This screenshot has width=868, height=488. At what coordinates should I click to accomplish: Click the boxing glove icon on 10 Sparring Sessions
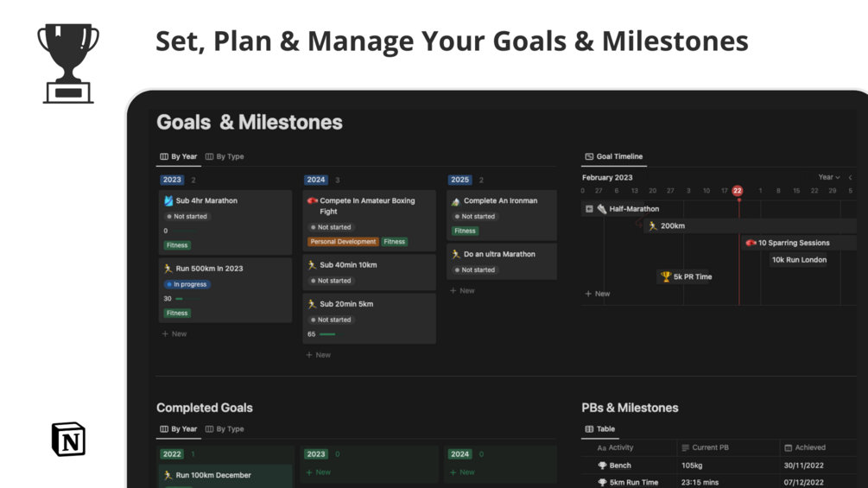coord(751,243)
